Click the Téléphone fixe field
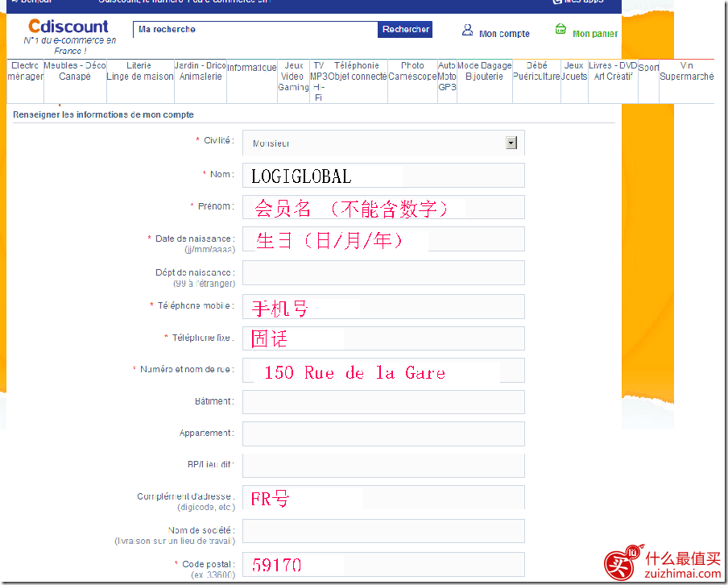Image resolution: width=728 pixels, height=585 pixels. click(x=383, y=338)
